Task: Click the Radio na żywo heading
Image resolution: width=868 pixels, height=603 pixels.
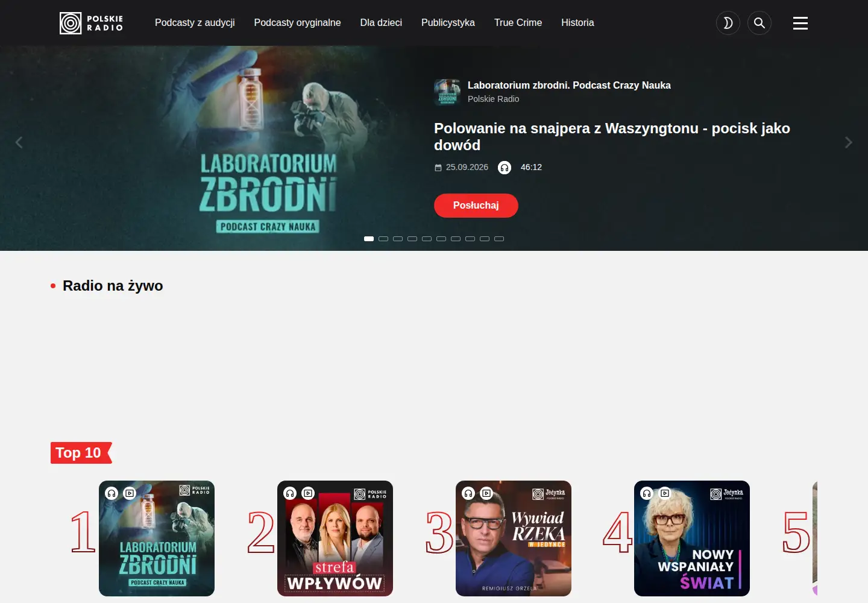Action: 113,286
